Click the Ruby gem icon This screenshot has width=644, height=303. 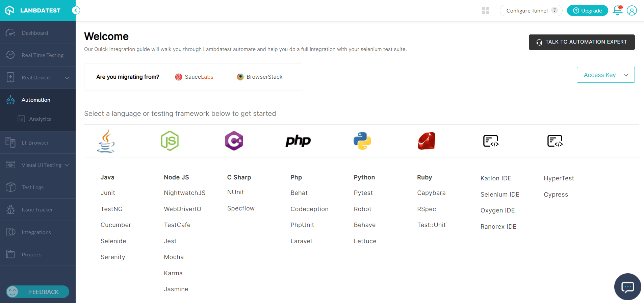pos(427,141)
